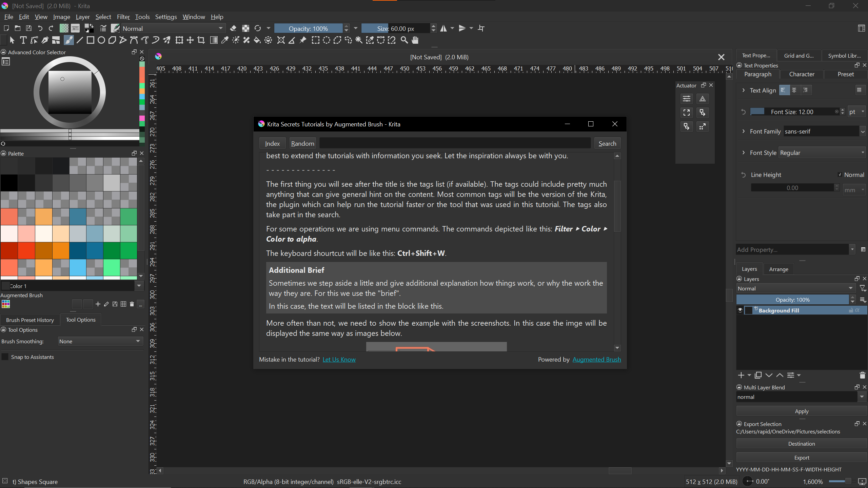Open the brush preset chooser icon
868x488 pixels.
(x=115, y=28)
